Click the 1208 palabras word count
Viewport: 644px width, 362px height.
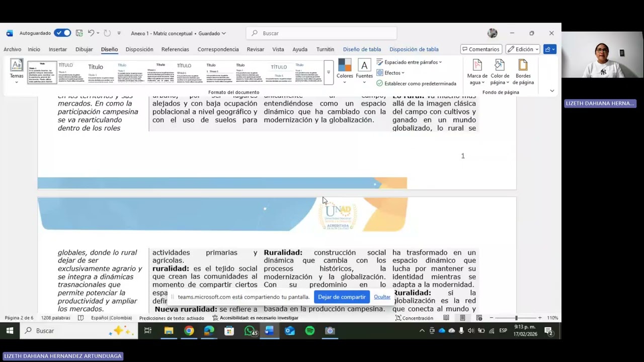(56, 318)
